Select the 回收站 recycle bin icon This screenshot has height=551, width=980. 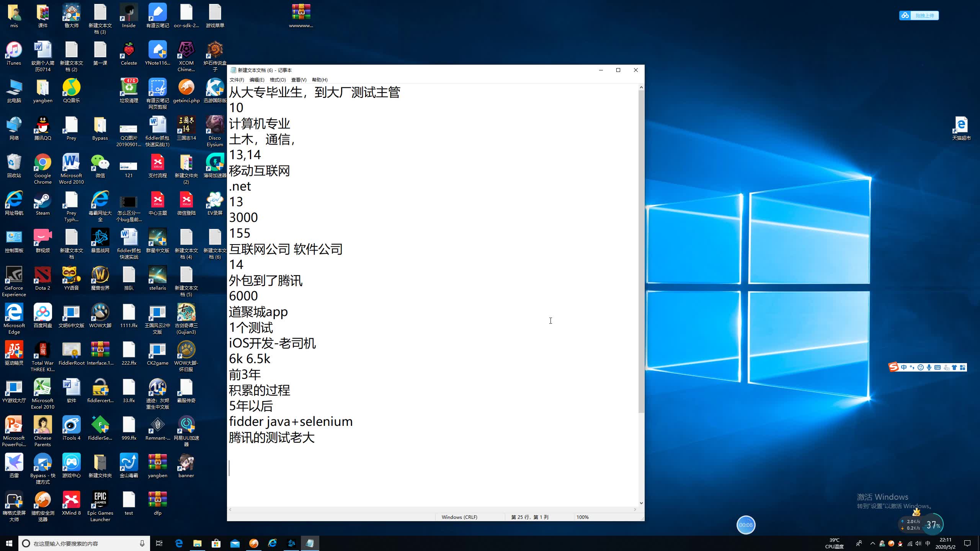click(x=14, y=166)
